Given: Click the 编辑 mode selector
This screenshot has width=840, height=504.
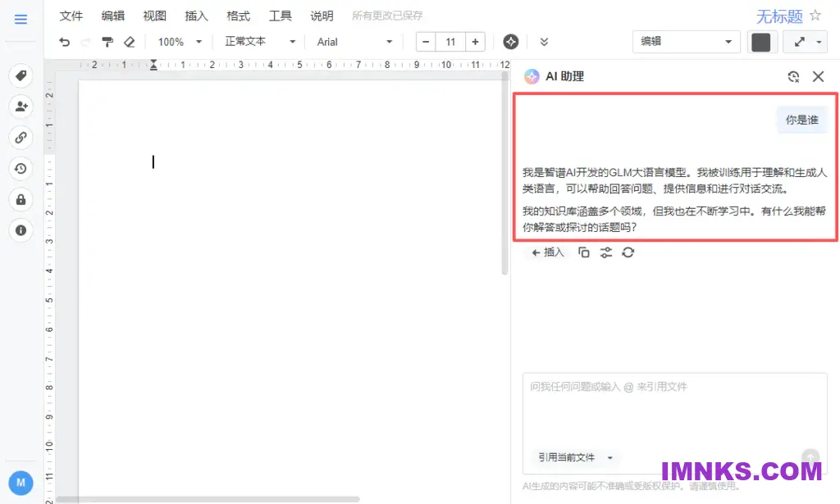Looking at the screenshot, I should (x=686, y=42).
